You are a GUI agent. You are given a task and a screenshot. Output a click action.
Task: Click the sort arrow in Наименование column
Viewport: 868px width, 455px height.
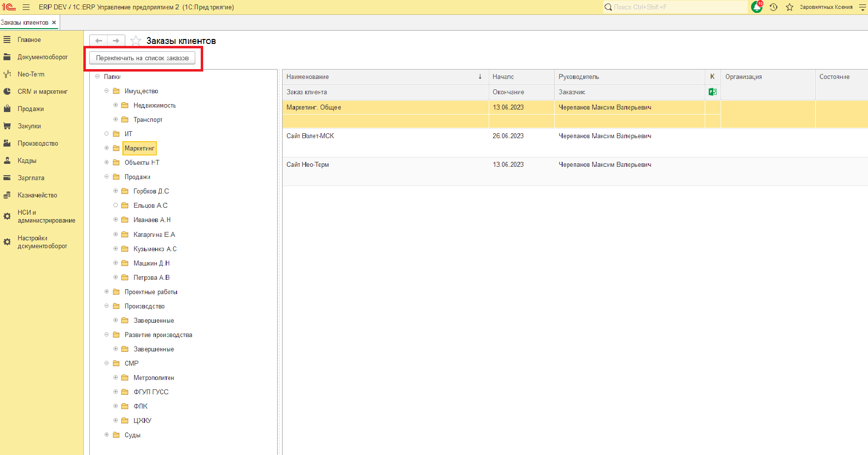point(480,76)
